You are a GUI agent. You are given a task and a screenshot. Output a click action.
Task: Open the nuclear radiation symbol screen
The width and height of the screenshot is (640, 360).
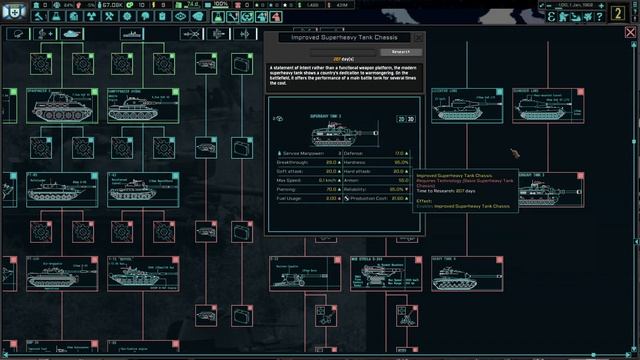tap(91, 16)
